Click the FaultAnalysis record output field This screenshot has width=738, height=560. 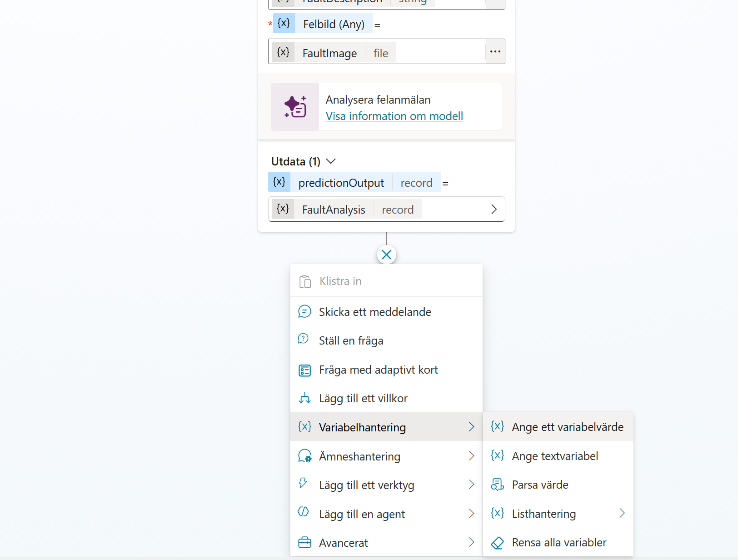[386, 209]
